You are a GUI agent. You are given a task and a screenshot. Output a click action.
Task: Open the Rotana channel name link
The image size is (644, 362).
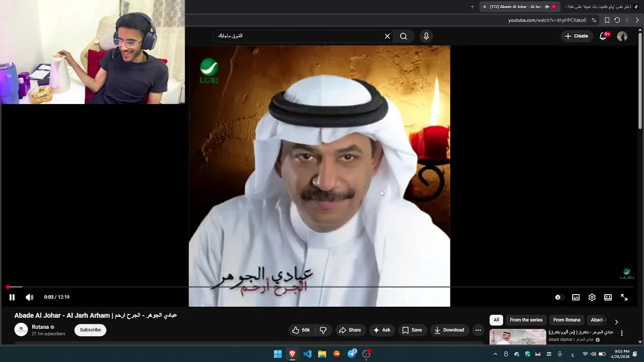[40, 327]
